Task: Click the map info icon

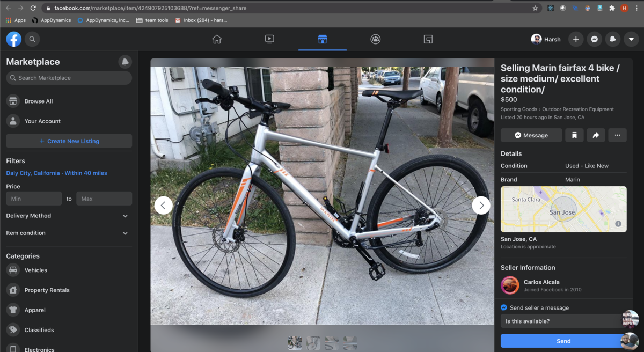Action: click(x=618, y=224)
